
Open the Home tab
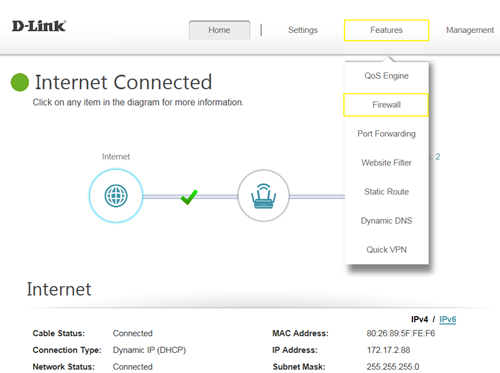pyautogui.click(x=219, y=30)
